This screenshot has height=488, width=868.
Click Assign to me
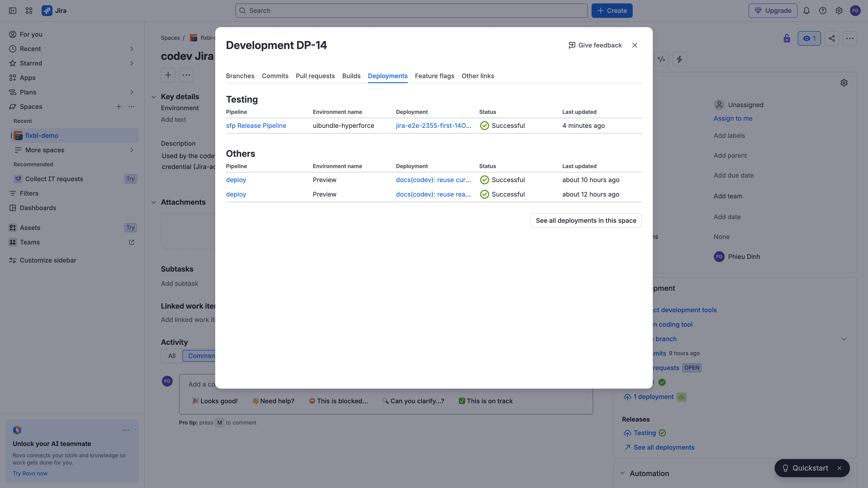tap(733, 119)
